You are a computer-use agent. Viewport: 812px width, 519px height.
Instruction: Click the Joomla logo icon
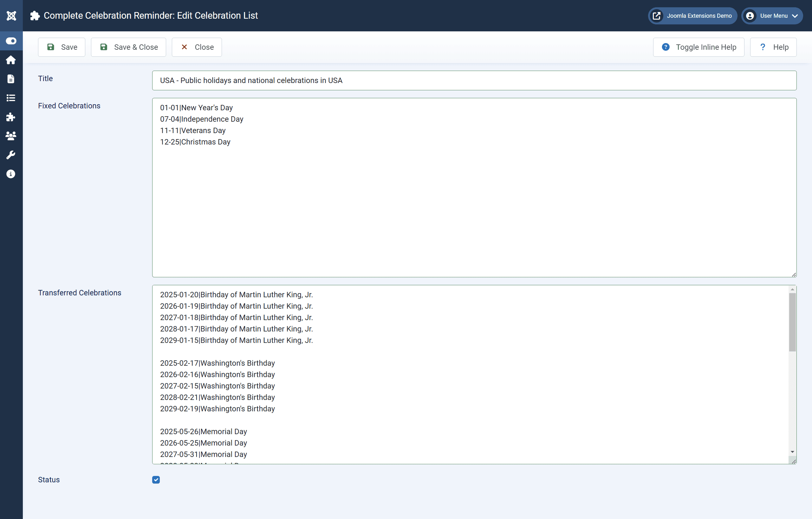11,16
